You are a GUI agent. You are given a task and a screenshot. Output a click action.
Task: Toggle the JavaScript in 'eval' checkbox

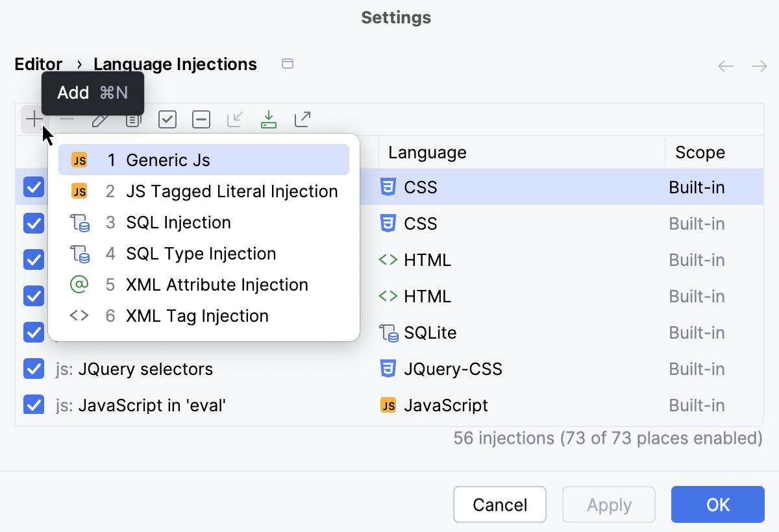tap(33, 405)
